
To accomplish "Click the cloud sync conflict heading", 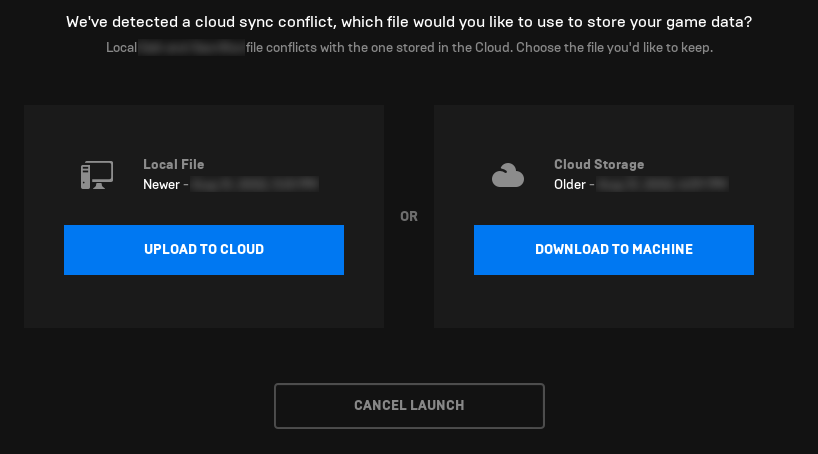I will point(408,21).
